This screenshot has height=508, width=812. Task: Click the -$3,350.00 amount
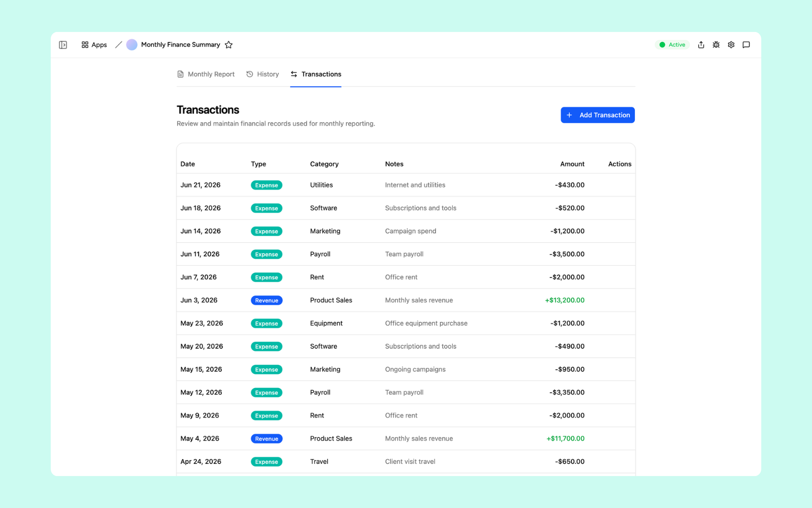click(x=567, y=392)
